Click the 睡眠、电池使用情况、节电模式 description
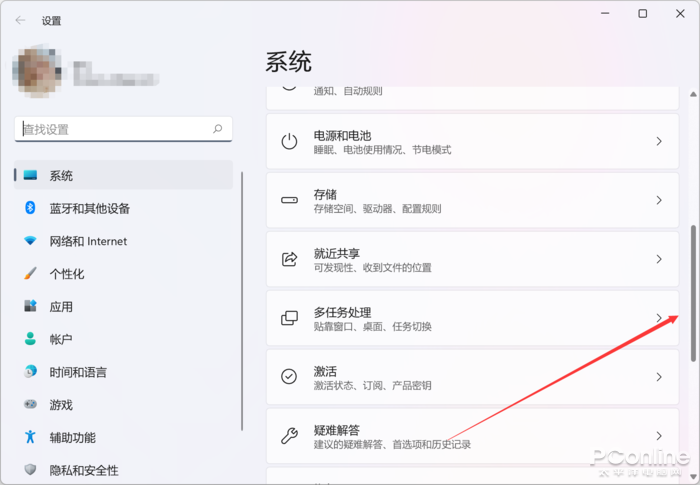 point(383,150)
